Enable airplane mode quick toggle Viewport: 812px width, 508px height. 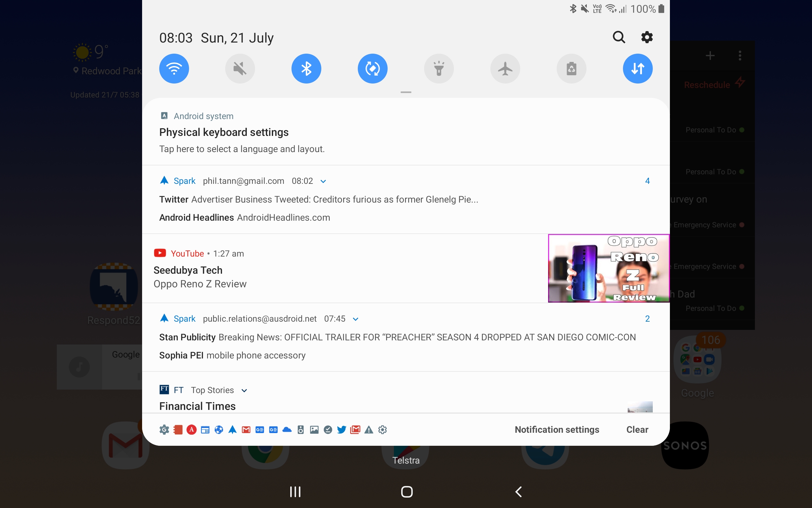click(505, 69)
